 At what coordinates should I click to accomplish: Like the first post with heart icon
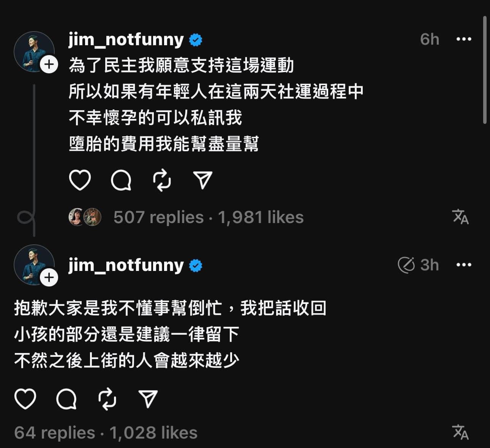coord(80,180)
